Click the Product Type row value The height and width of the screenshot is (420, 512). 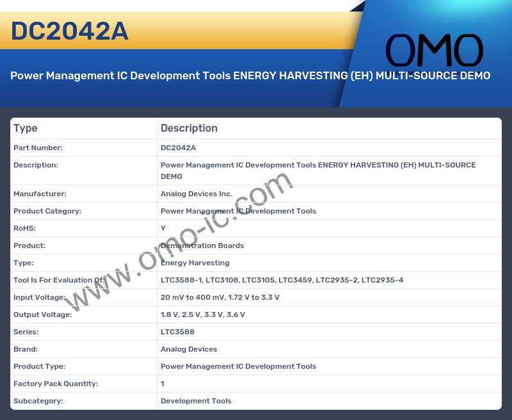point(238,366)
